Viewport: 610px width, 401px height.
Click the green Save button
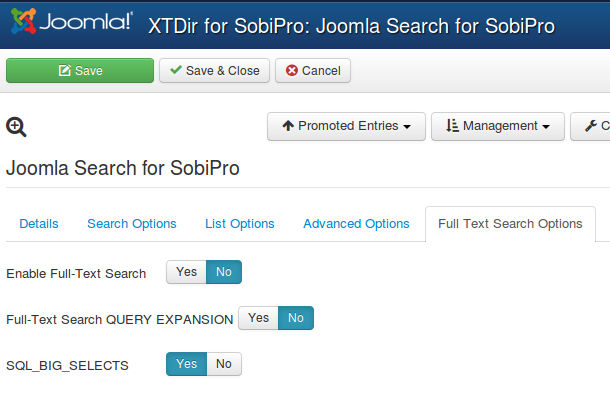(x=80, y=70)
